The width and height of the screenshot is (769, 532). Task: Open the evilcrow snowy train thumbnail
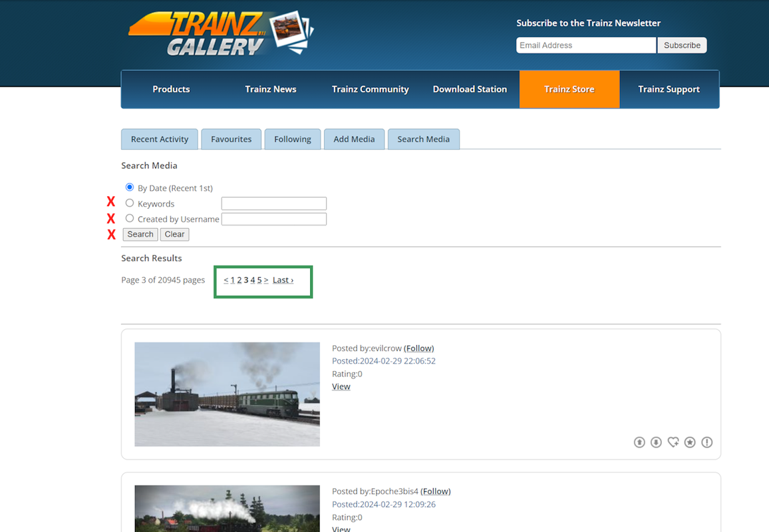(x=227, y=394)
